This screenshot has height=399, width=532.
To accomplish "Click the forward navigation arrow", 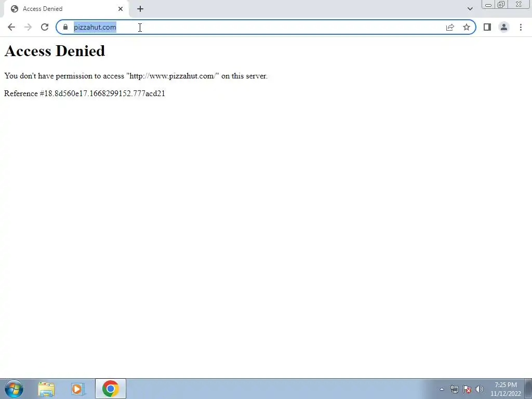I will tap(28, 27).
